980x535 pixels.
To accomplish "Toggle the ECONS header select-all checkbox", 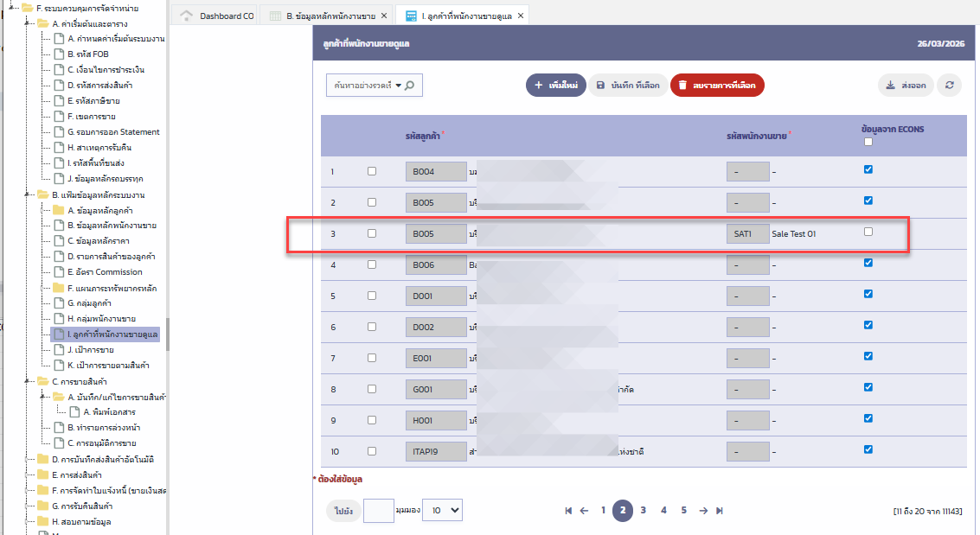I will (868, 142).
